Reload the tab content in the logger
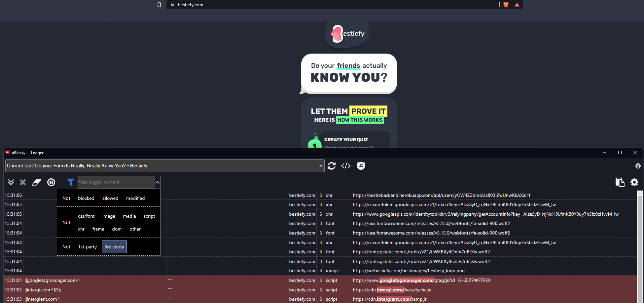This screenshot has height=303, width=644. [332, 166]
